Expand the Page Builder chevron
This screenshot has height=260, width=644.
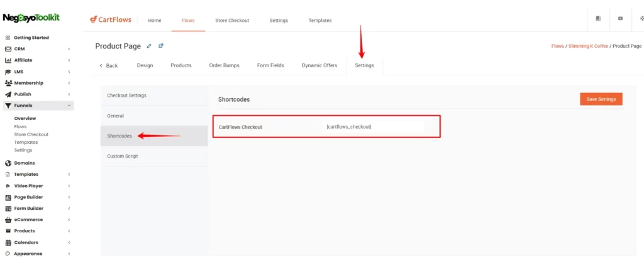[x=69, y=197]
